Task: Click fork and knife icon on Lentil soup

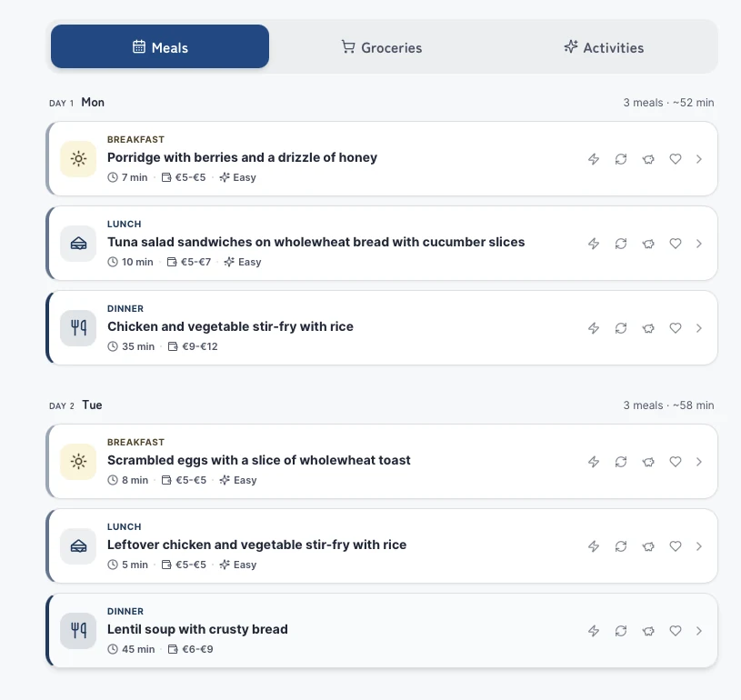Action: pyautogui.click(x=78, y=631)
